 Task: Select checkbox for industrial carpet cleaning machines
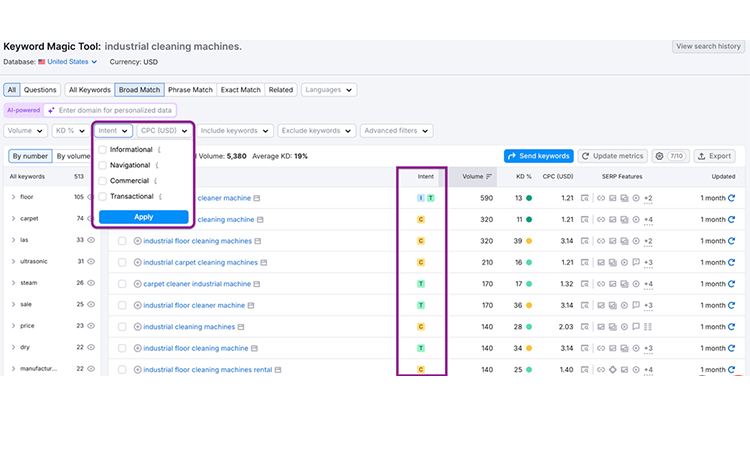(122, 263)
